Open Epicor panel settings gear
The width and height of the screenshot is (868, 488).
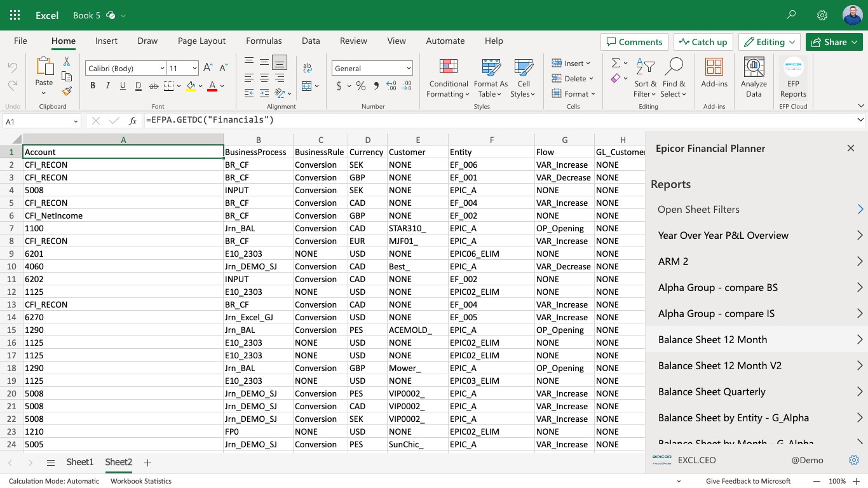coord(854,460)
